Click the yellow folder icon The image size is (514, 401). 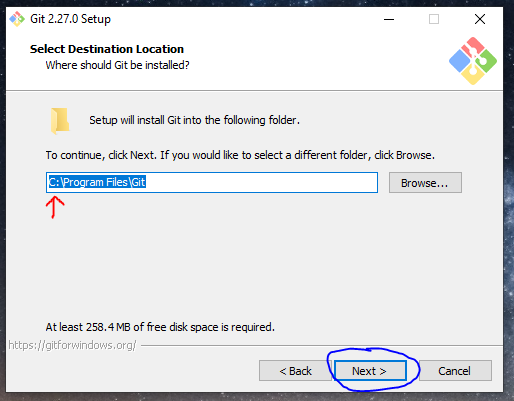coord(60,120)
